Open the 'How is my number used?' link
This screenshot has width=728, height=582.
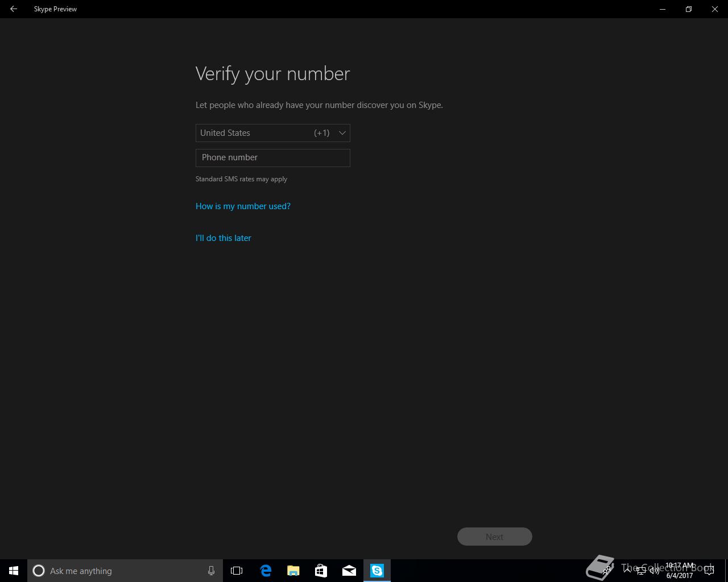coord(243,206)
